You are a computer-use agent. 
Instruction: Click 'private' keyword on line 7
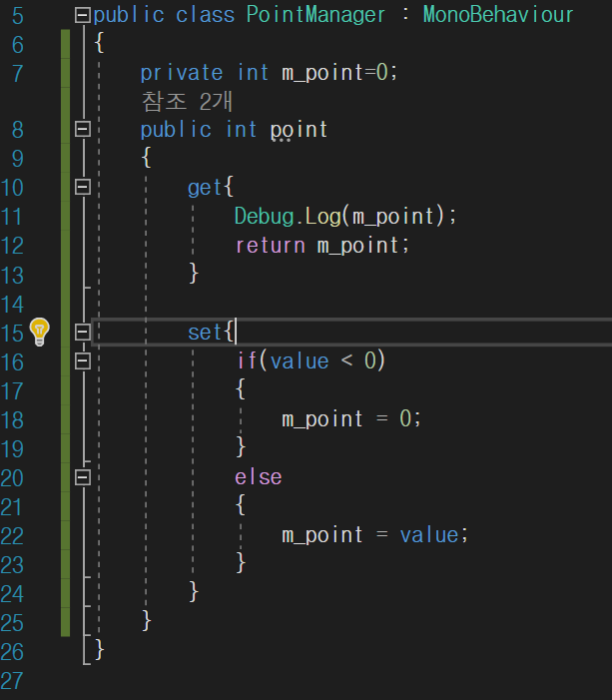click(x=182, y=73)
